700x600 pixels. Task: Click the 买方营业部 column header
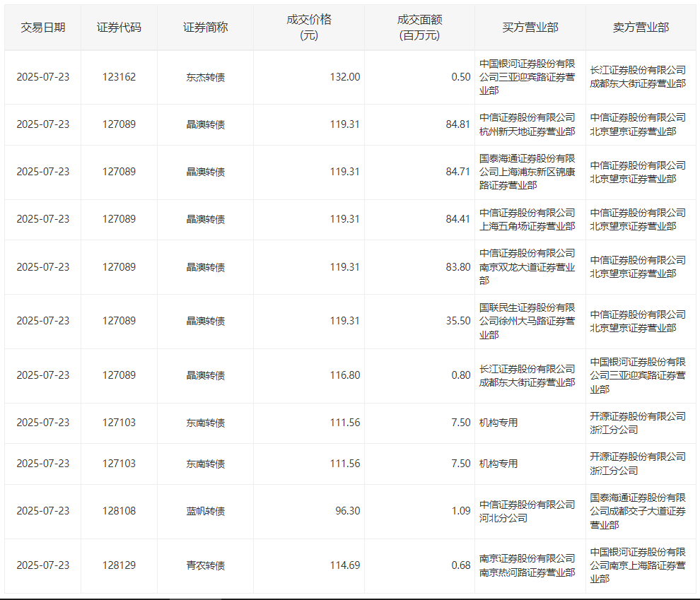click(x=530, y=28)
